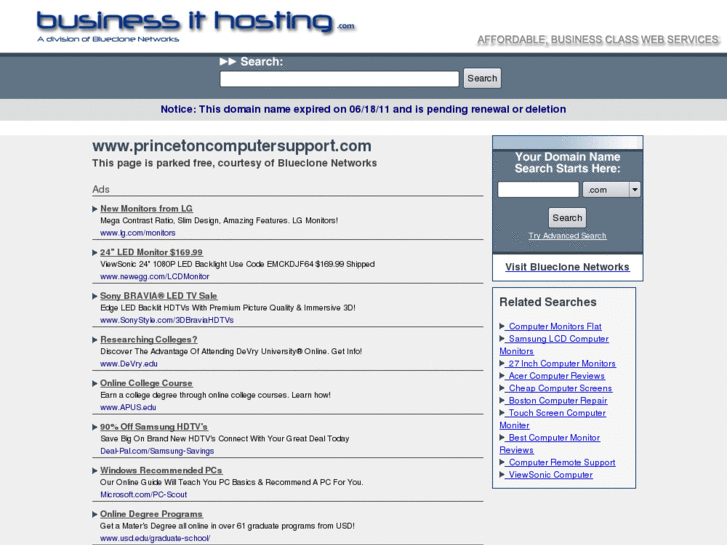
Task: Click the arrow bullet beside ViewSonic Computer
Action: tap(502, 474)
